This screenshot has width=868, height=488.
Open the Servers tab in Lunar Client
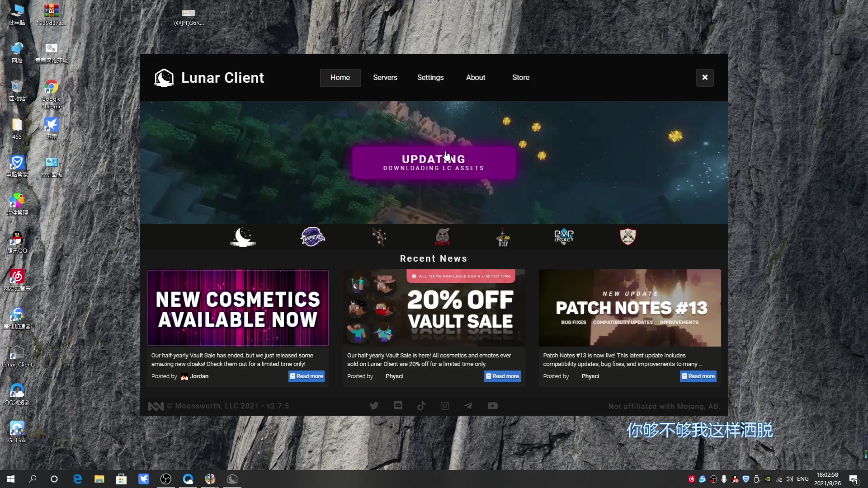[385, 77]
